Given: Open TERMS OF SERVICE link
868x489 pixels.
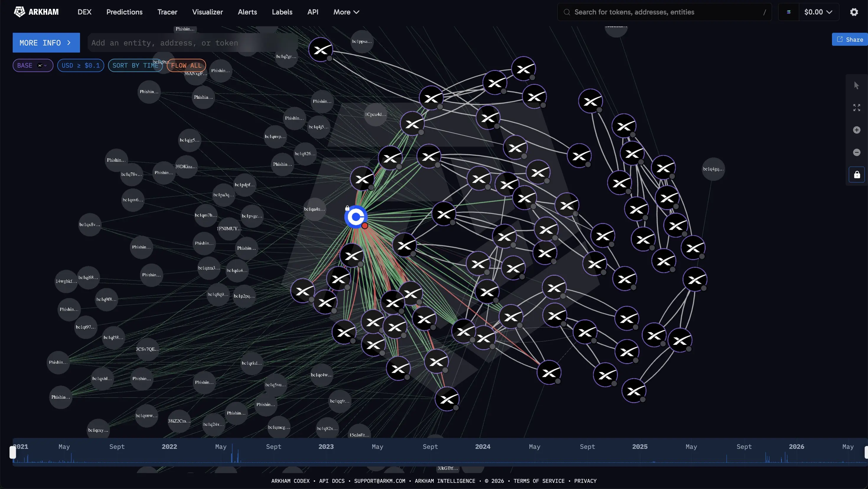Looking at the screenshot, I should pyautogui.click(x=539, y=481).
